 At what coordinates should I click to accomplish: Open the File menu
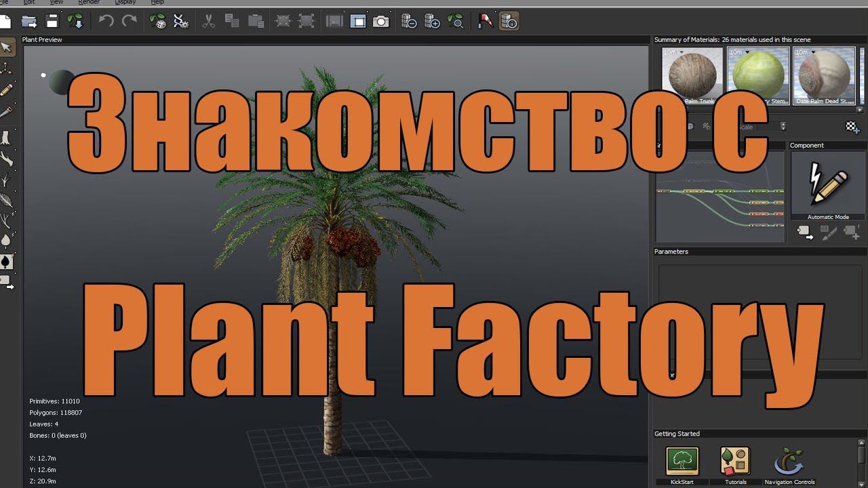pos(3,3)
